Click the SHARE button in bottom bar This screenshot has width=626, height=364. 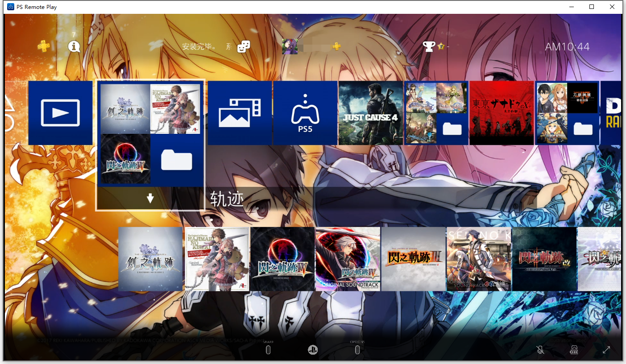click(x=268, y=350)
